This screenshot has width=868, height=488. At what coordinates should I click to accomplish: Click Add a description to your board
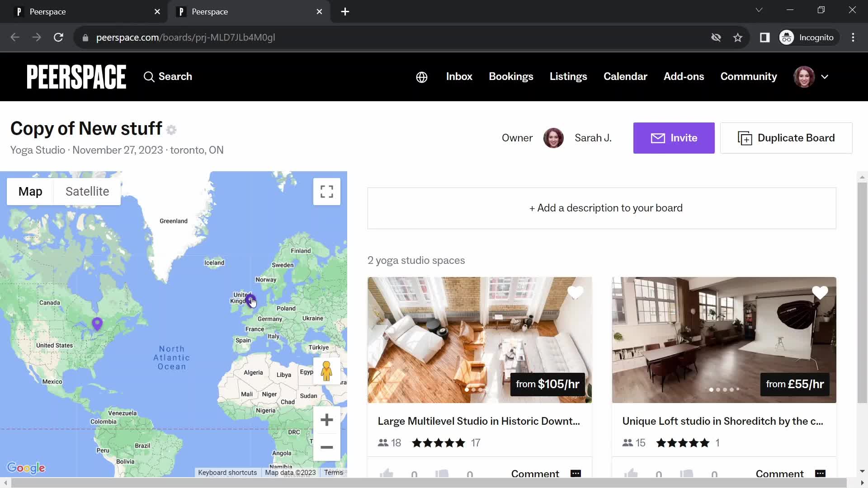[x=606, y=207]
